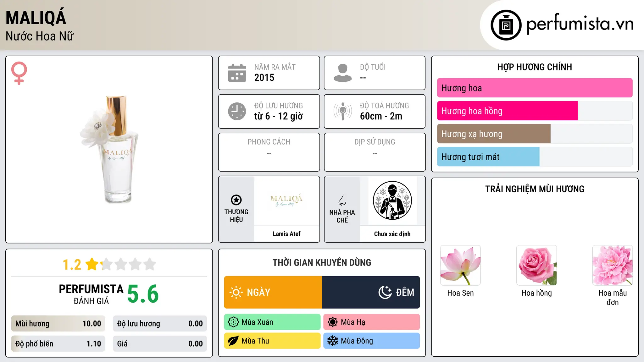This screenshot has width=644, height=362.
Task: Click the clock icon for longevity
Action: (237, 111)
